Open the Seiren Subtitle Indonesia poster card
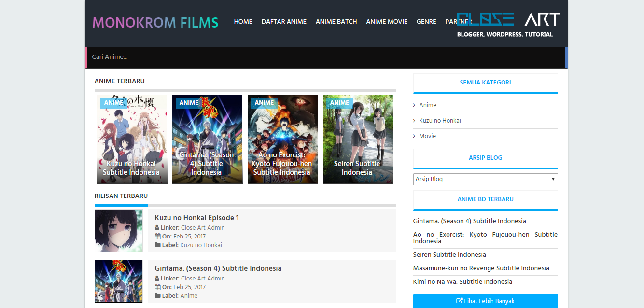 coord(358,139)
